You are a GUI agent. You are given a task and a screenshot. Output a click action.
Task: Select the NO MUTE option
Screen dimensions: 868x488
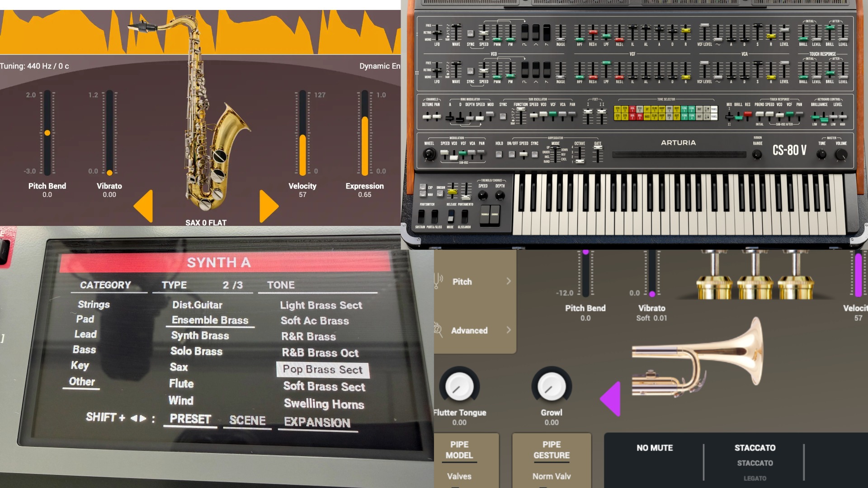click(x=655, y=448)
